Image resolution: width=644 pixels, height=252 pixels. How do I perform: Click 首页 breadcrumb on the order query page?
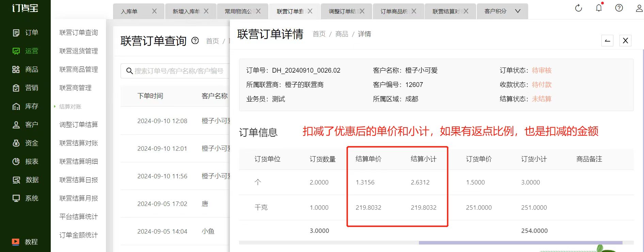pyautogui.click(x=213, y=41)
